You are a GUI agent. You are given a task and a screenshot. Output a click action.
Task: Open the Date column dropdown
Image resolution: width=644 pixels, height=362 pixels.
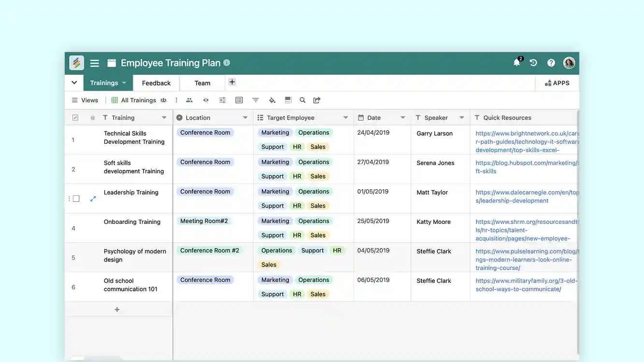(x=402, y=117)
